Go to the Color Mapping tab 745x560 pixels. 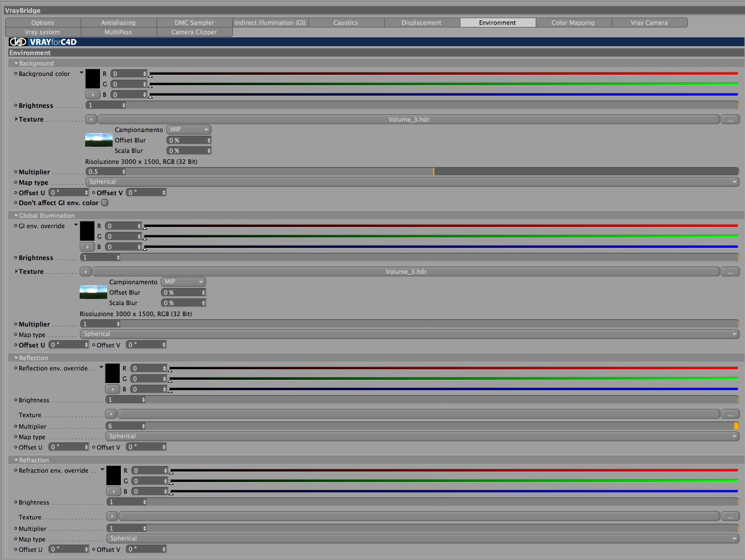pos(573,23)
